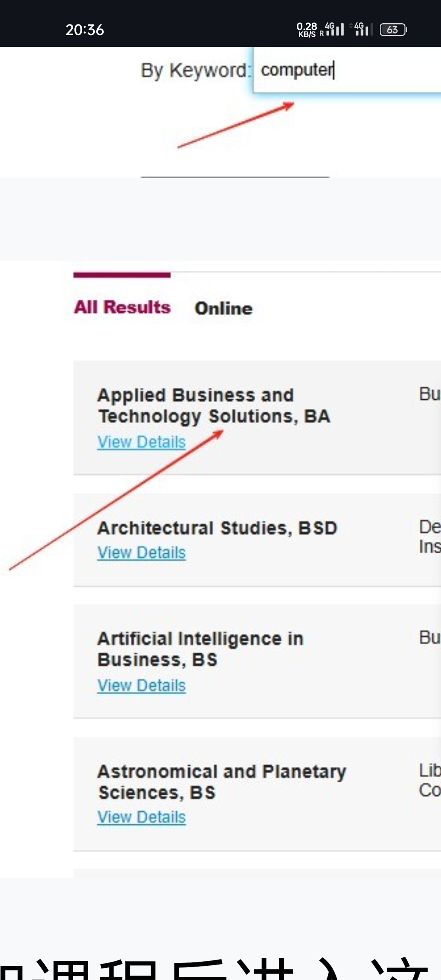Click the school column text in Architectural Studies row
Image resolution: width=441 pixels, height=980 pixels.
click(430, 537)
